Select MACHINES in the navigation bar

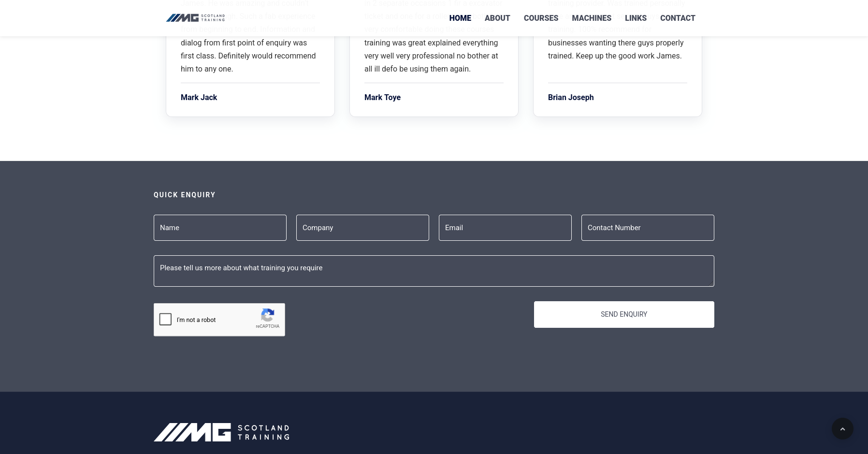591,18
